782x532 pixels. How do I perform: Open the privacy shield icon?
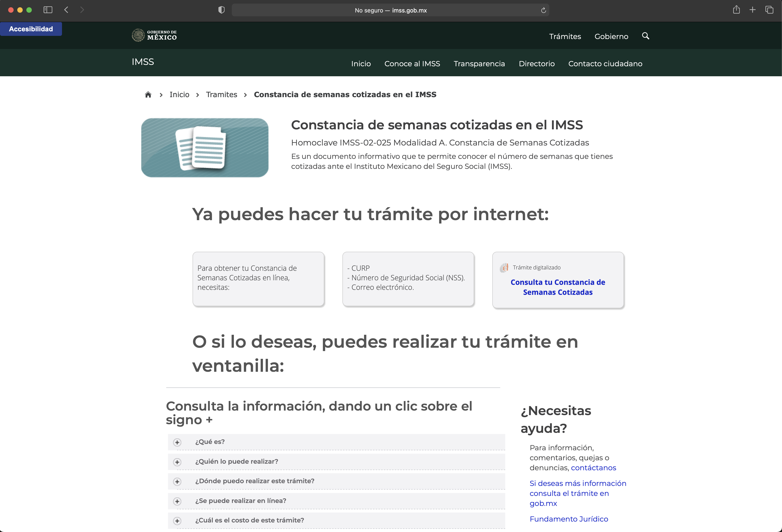click(x=221, y=10)
